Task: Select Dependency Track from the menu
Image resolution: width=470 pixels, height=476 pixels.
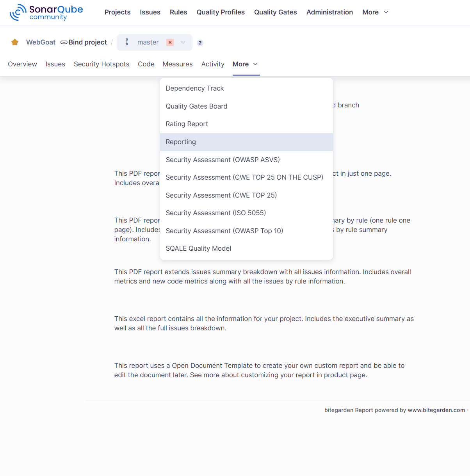Action: [194, 88]
